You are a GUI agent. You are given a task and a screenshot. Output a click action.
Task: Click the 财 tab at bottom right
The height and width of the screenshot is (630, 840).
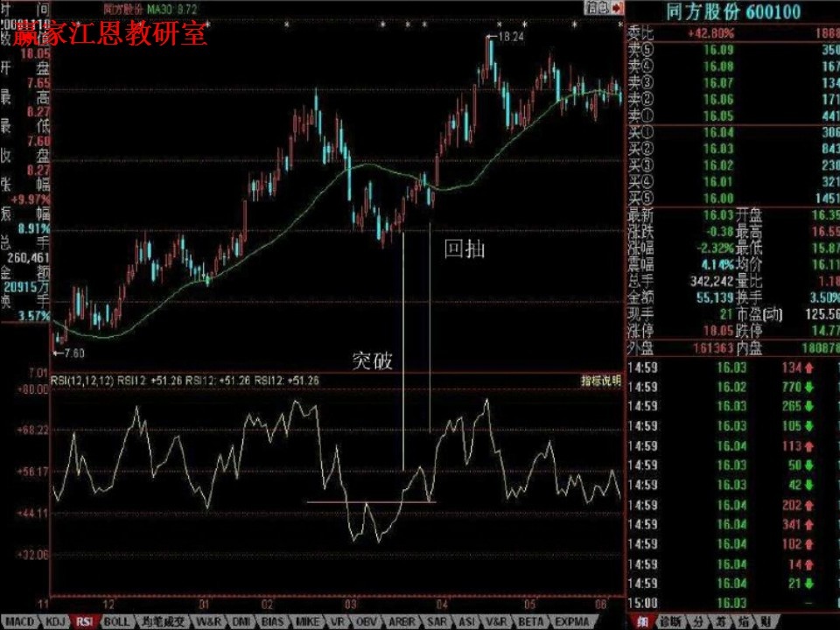pos(766,622)
